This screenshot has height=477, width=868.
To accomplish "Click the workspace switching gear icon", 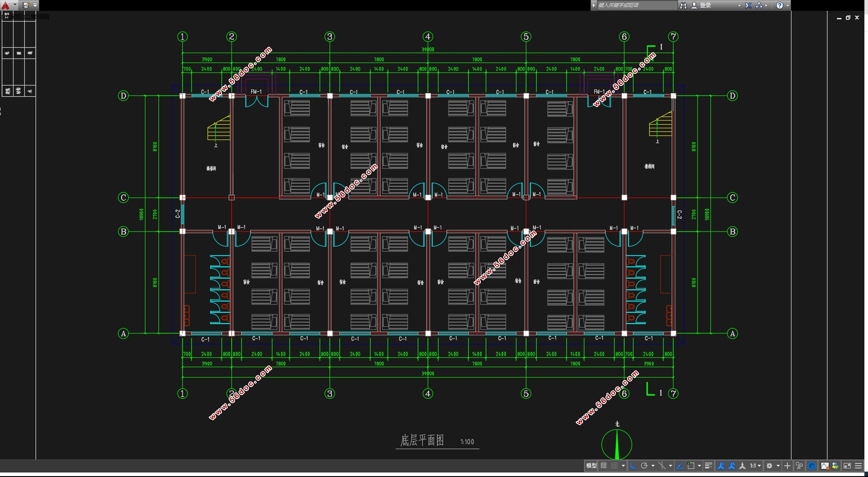I will [x=769, y=466].
